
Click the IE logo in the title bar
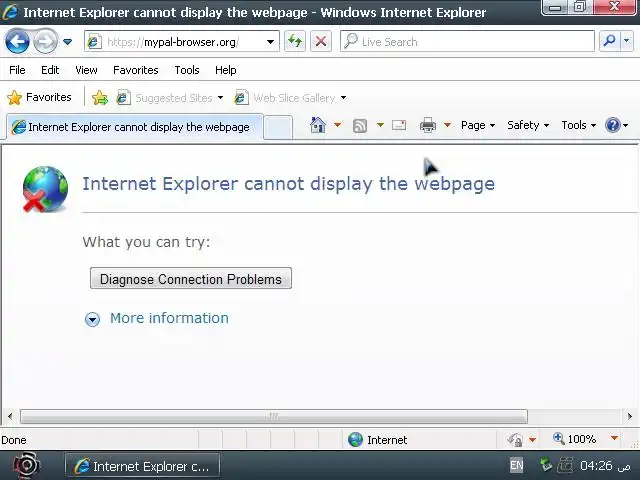coord(10,12)
